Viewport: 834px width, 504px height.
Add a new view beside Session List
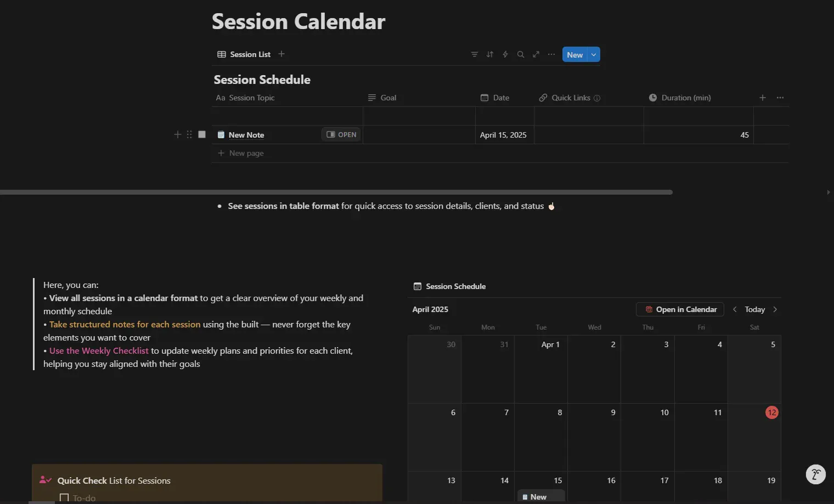[x=281, y=54]
